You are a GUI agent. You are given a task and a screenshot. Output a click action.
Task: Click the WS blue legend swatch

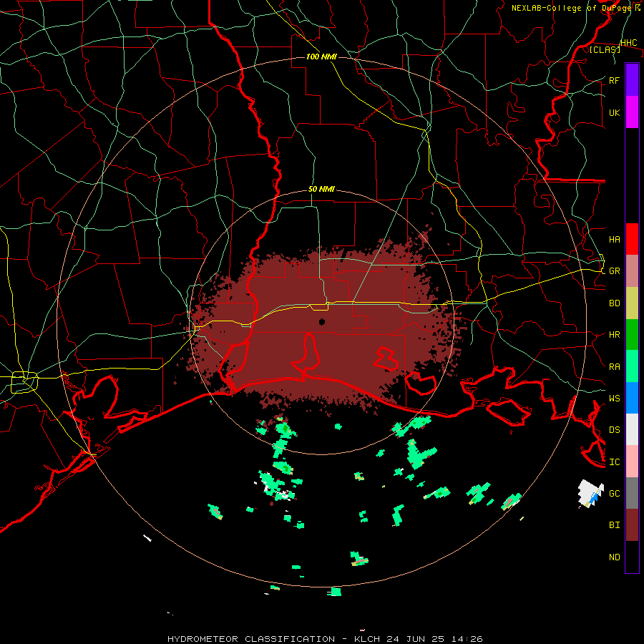click(632, 398)
